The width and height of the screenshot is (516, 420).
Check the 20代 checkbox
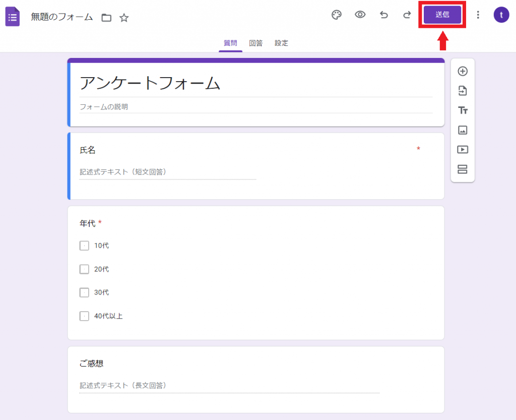point(84,269)
